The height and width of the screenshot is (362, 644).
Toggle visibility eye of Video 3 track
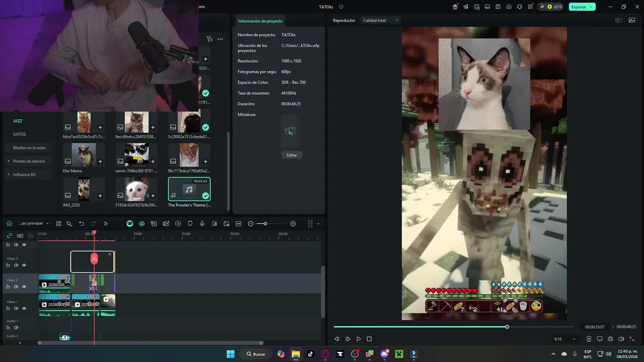(x=24, y=265)
